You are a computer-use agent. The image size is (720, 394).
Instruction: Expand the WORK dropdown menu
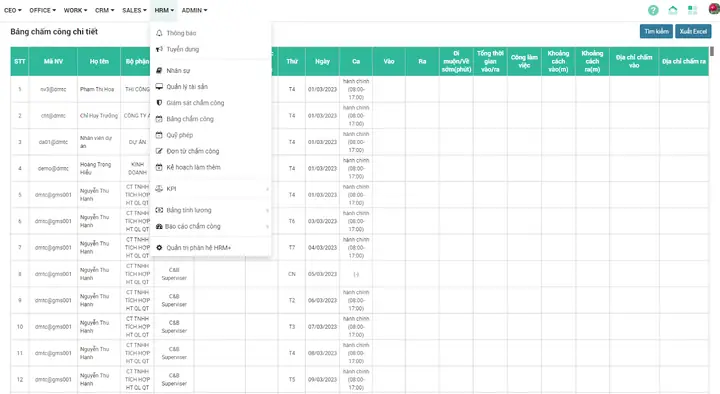[x=75, y=10]
